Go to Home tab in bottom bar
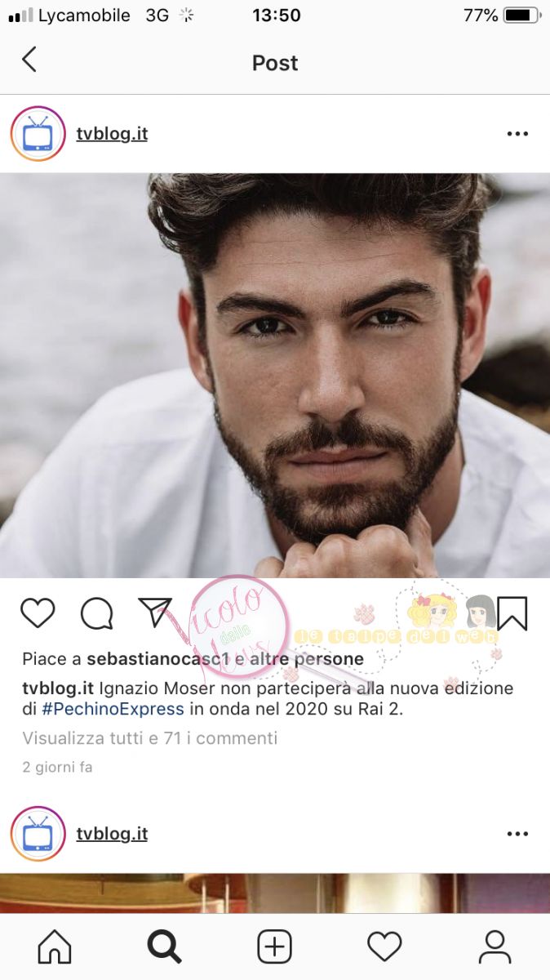 point(55,947)
